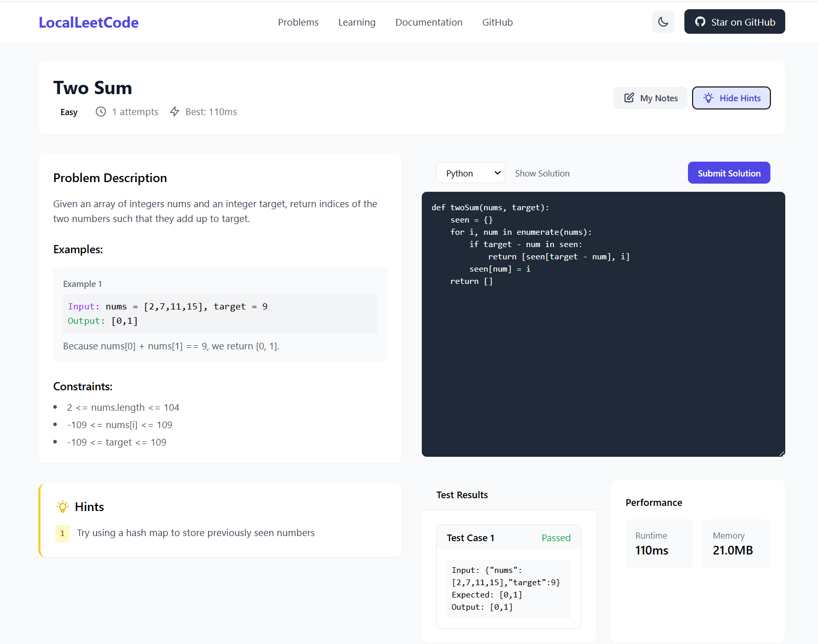Submit the solution

729,173
